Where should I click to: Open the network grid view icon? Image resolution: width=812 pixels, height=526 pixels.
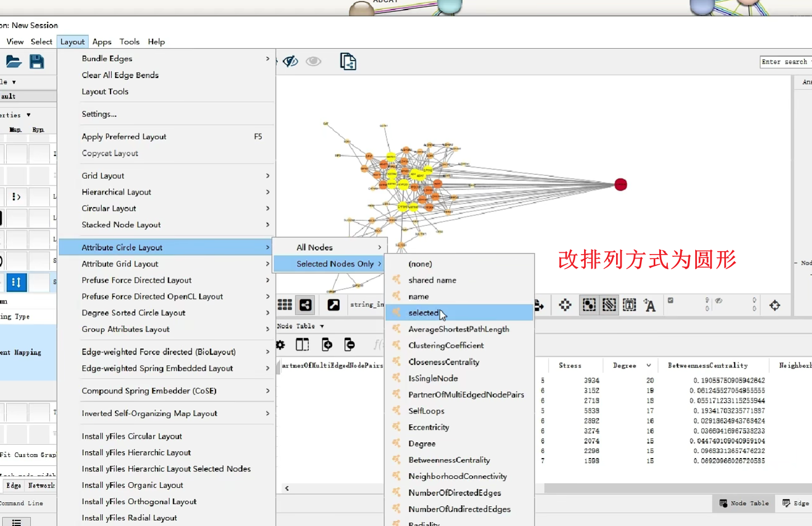pyautogui.click(x=285, y=305)
